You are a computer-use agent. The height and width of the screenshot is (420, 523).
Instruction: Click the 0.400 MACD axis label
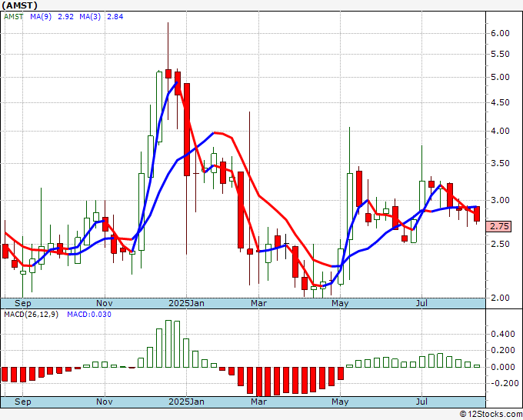pos(503,335)
